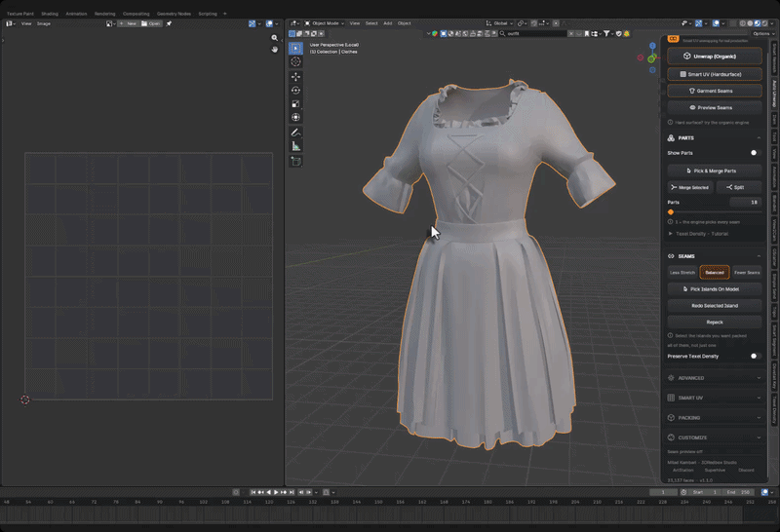Select the Rotate tool
780x532 pixels.
[x=295, y=90]
